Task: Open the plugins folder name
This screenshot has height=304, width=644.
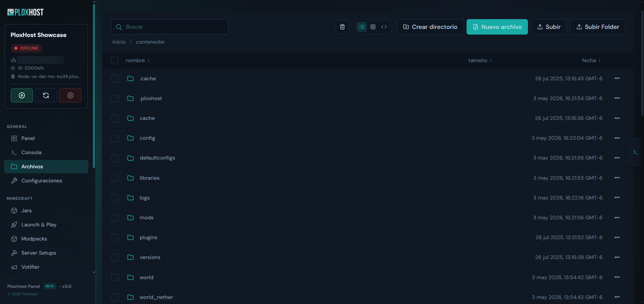Action: tap(149, 237)
